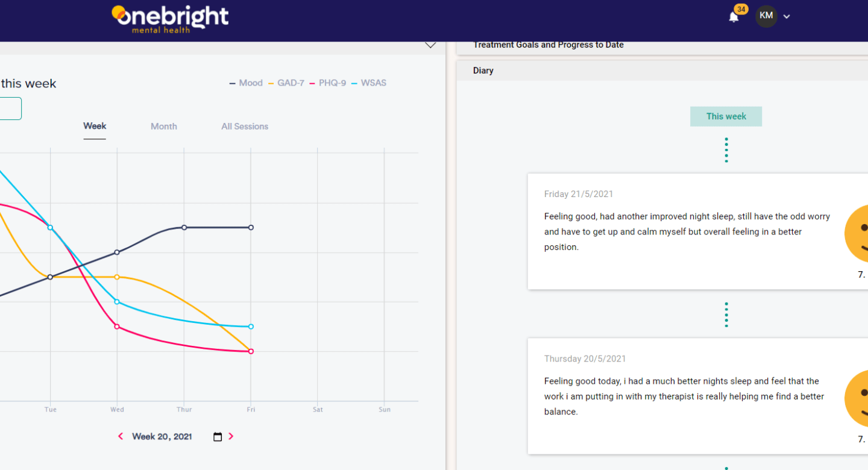This screenshot has width=868, height=470.
Task: Toggle the Mood line in legend
Action: pos(246,83)
